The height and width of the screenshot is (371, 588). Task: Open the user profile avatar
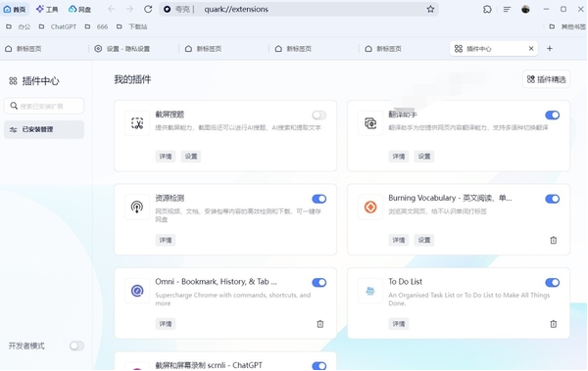pyautogui.click(x=525, y=10)
